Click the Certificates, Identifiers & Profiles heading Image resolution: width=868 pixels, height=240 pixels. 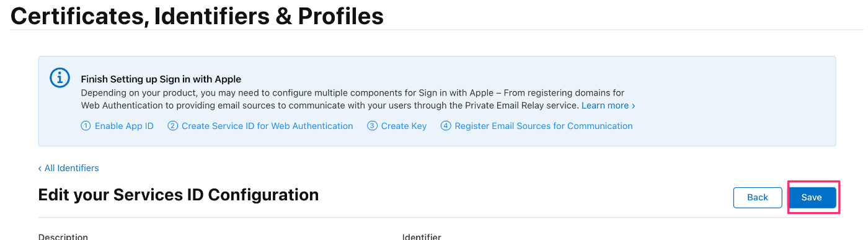pyautogui.click(x=197, y=16)
